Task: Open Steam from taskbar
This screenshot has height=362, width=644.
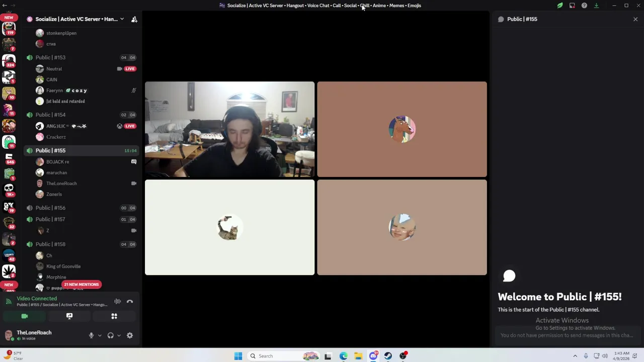Action: 388,356
